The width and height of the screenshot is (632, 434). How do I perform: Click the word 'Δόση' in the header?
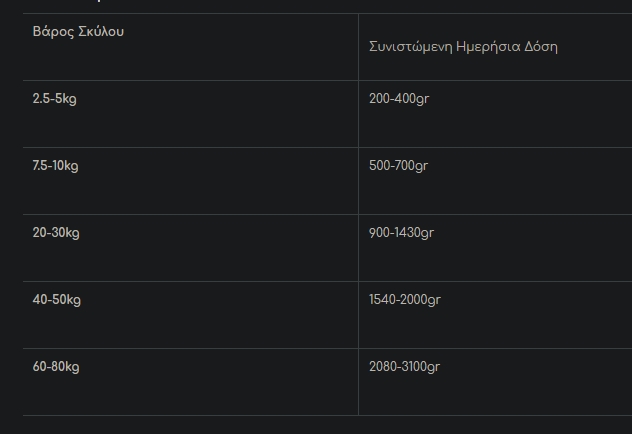(x=541, y=47)
